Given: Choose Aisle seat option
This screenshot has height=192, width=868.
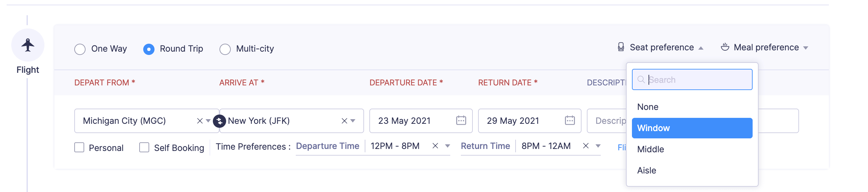Looking at the screenshot, I should (x=646, y=170).
